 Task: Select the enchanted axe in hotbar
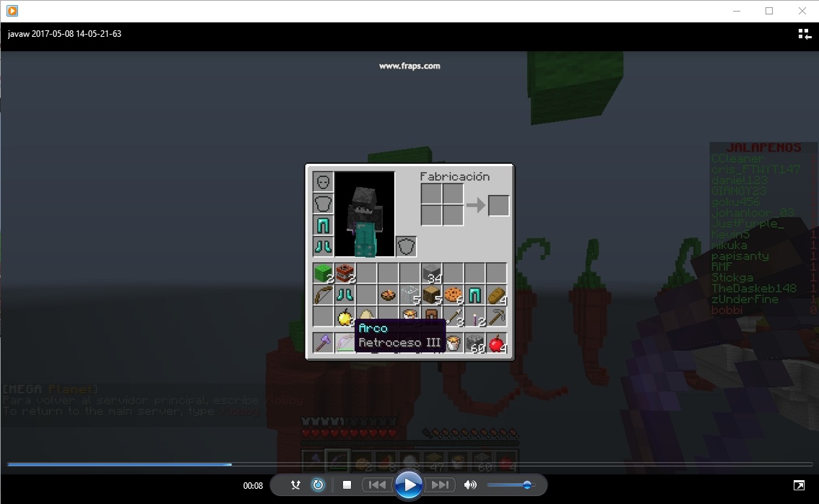pos(324,343)
